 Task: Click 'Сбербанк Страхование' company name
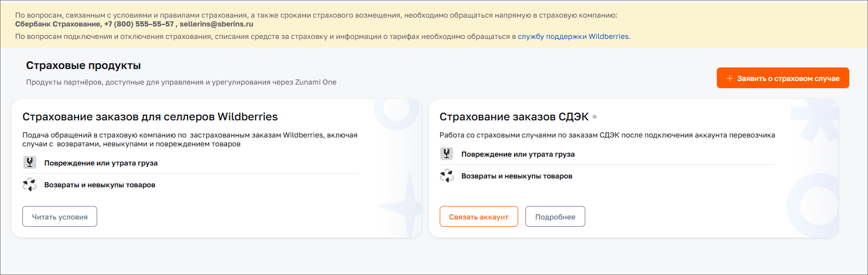pyautogui.click(x=58, y=24)
